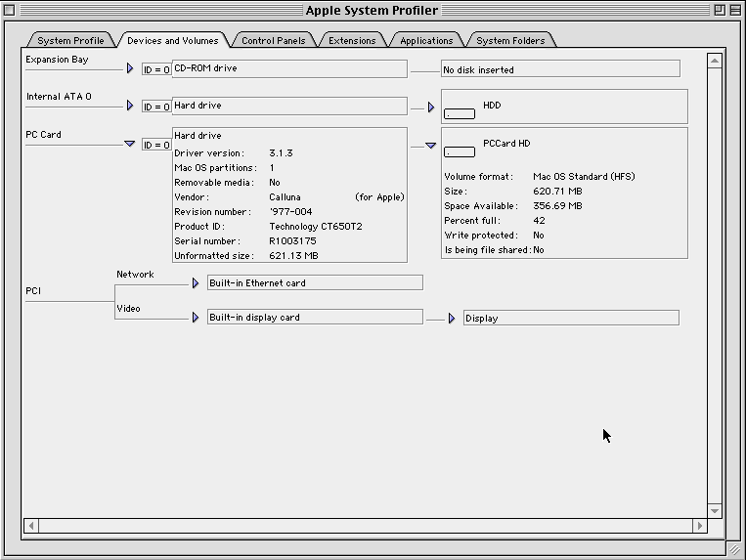Switch to the System Profile tab
Viewport: 746px width, 560px height.
[x=70, y=40]
